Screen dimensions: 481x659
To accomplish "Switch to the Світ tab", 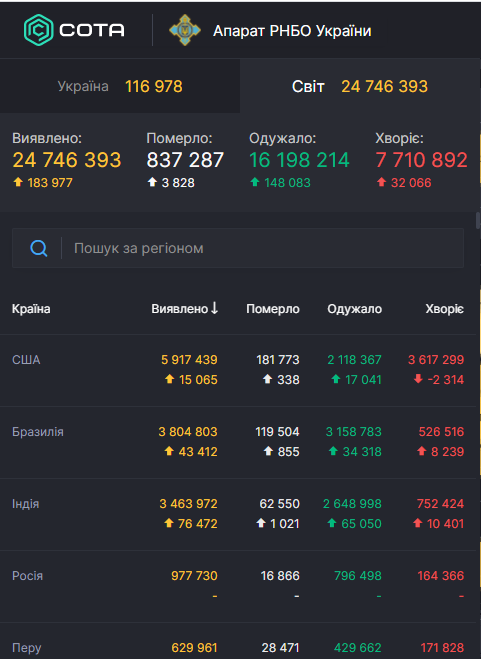I will click(x=360, y=86).
